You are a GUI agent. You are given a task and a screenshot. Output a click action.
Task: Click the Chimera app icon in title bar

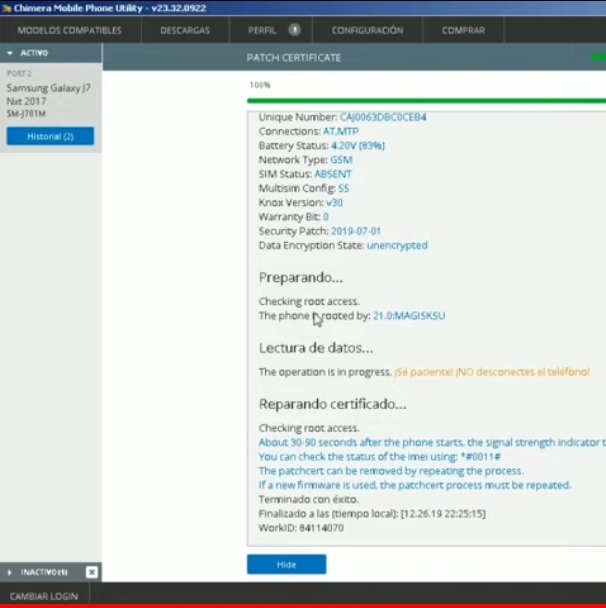point(7,8)
